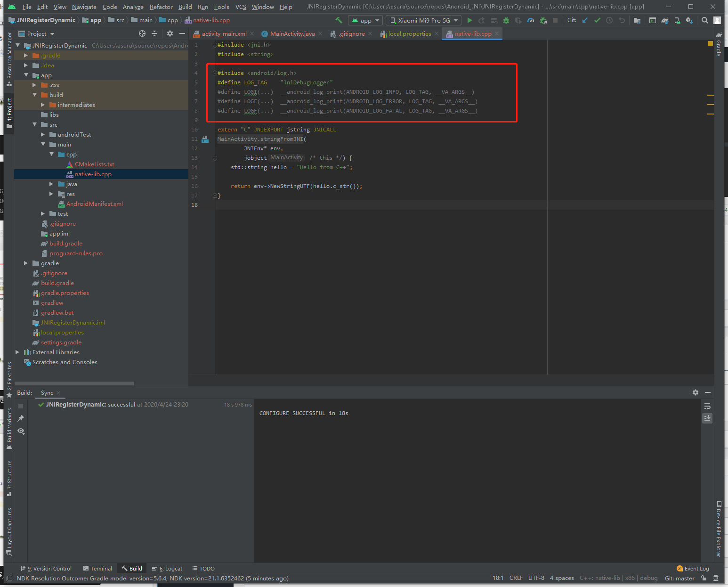Click the Git Commit checkmark icon
This screenshot has height=587, width=728.
pos(597,20)
